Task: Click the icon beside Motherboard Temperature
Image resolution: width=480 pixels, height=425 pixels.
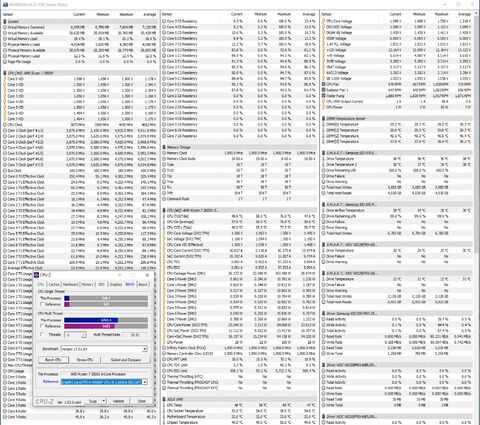Action: [x=164, y=417]
